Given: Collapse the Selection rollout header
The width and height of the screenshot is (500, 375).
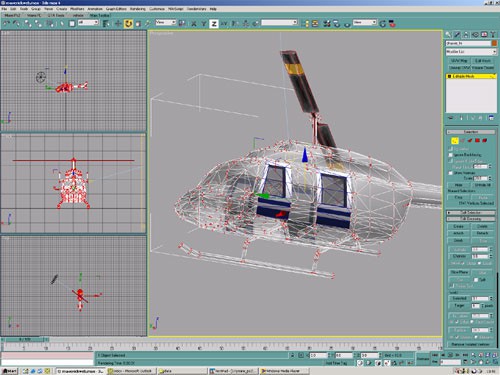Looking at the screenshot, I should 471,132.
